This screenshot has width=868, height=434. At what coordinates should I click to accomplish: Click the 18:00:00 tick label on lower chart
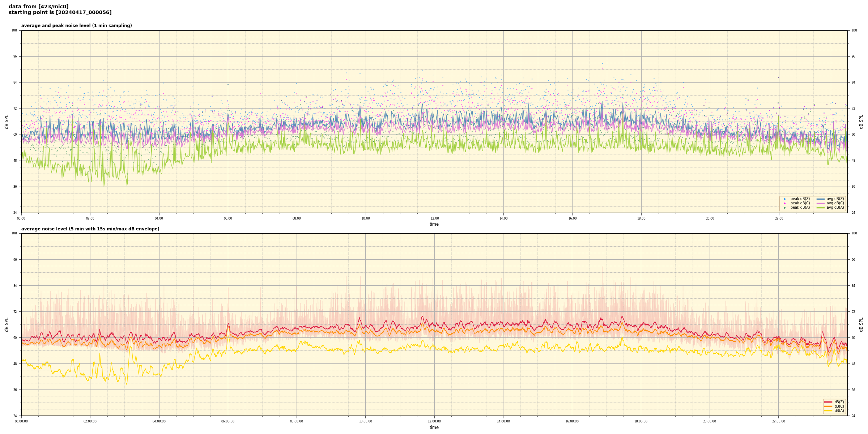(641, 421)
